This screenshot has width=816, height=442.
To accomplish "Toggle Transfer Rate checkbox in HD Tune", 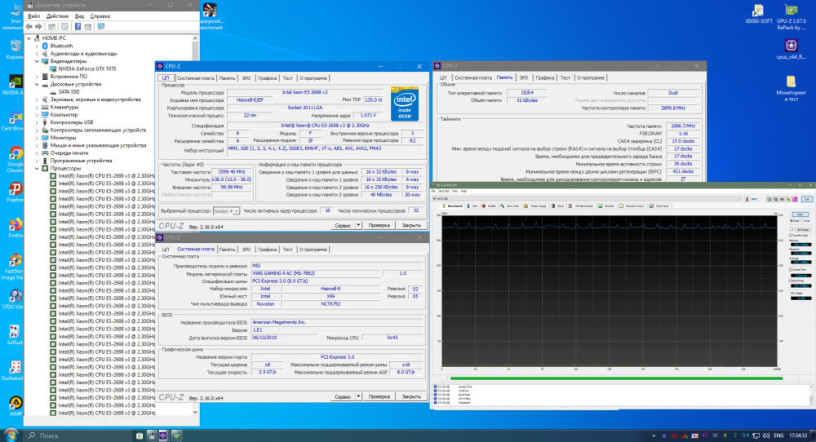I will pos(792,235).
